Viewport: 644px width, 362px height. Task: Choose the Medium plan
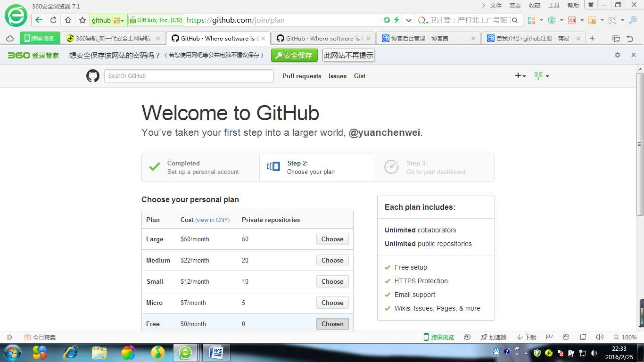[x=332, y=260]
